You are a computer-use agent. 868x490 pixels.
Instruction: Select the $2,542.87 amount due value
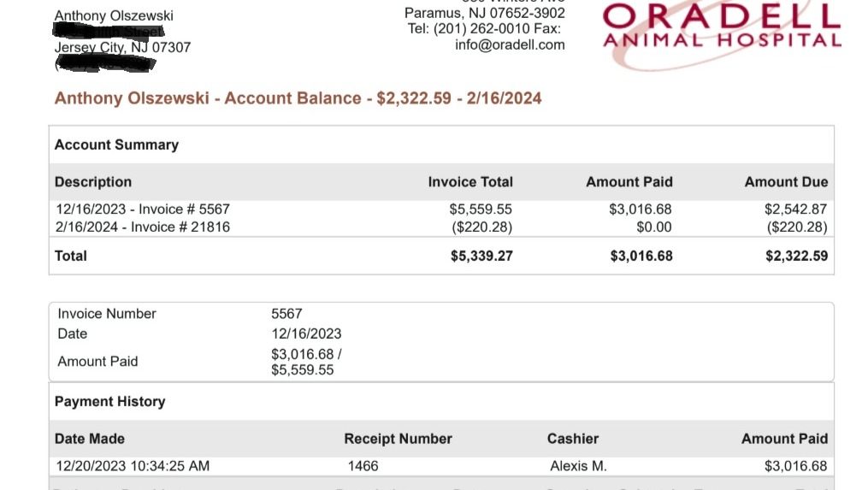[x=795, y=209]
